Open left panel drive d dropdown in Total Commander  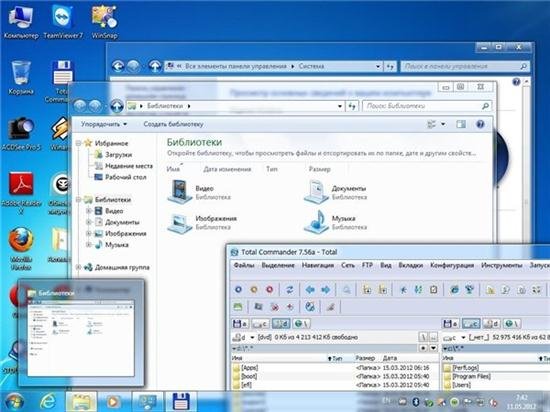tap(252, 337)
